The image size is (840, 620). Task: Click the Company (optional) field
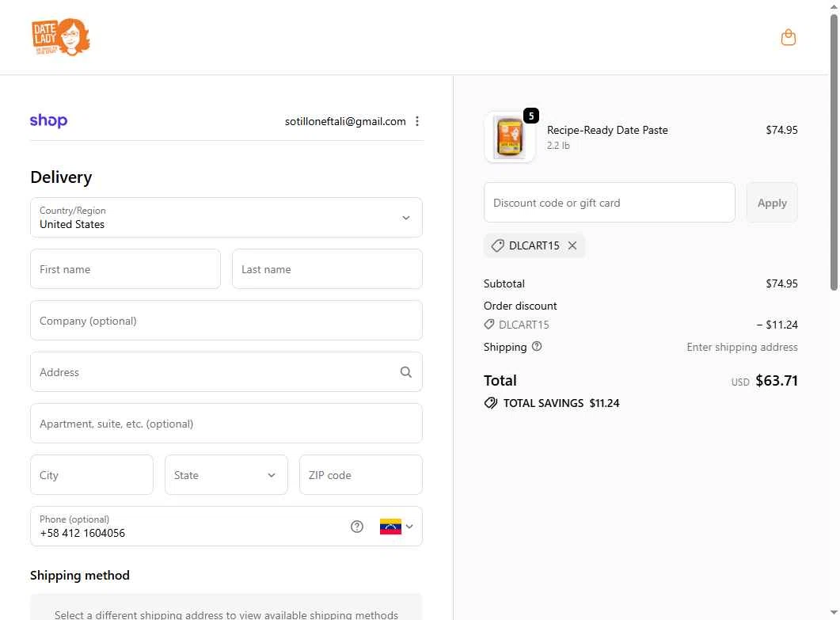(226, 321)
